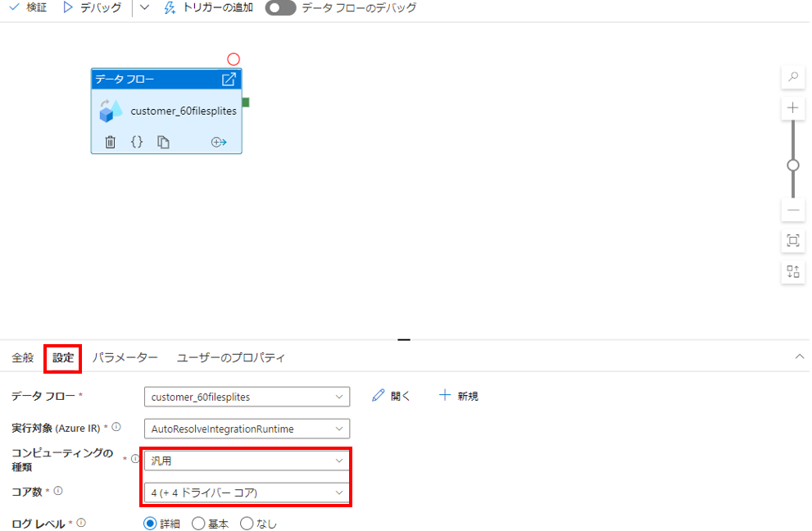Switch to the パラメーター tab

pyautogui.click(x=125, y=357)
